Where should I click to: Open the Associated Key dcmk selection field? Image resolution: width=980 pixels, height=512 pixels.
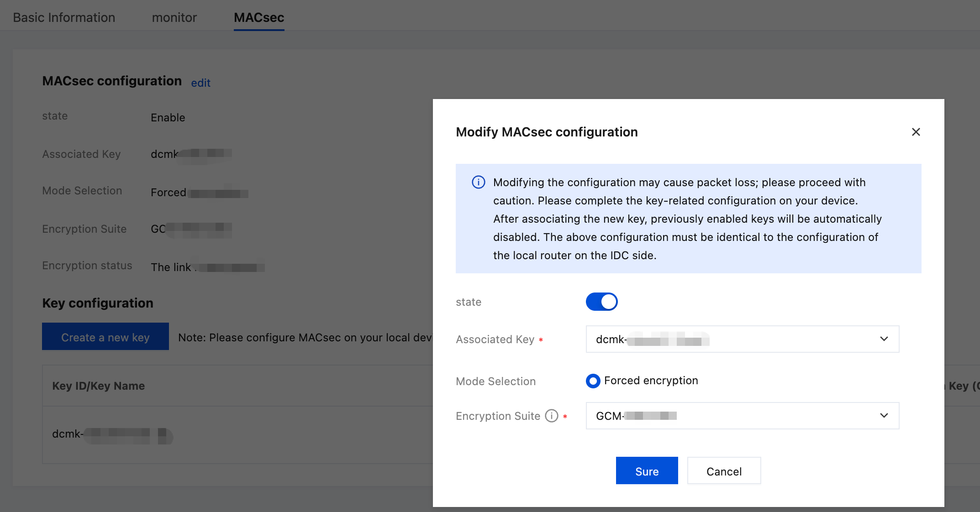pos(731,339)
